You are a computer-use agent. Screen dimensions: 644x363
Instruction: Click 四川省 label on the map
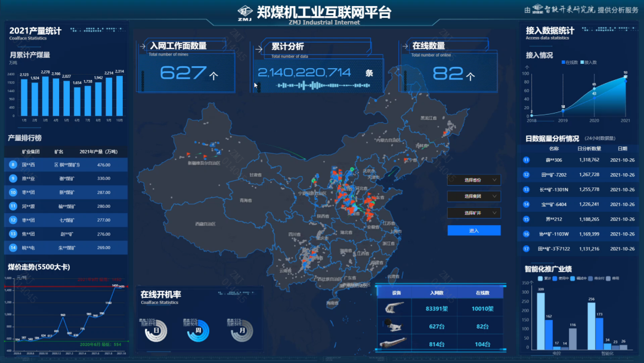(295, 234)
